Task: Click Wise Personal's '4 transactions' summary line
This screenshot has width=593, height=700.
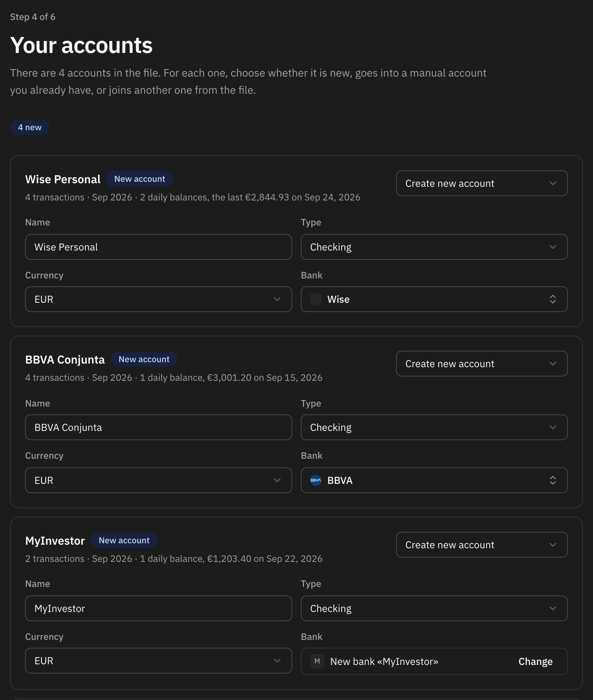Action: [193, 197]
